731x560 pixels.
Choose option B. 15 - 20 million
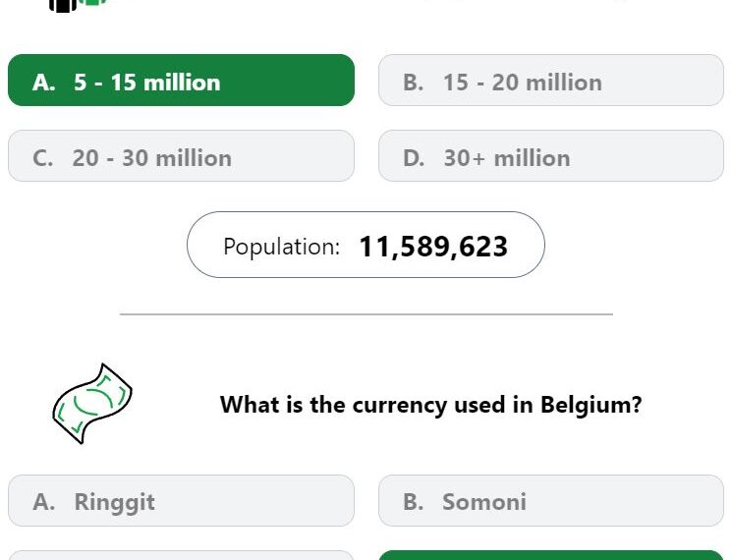coord(551,81)
